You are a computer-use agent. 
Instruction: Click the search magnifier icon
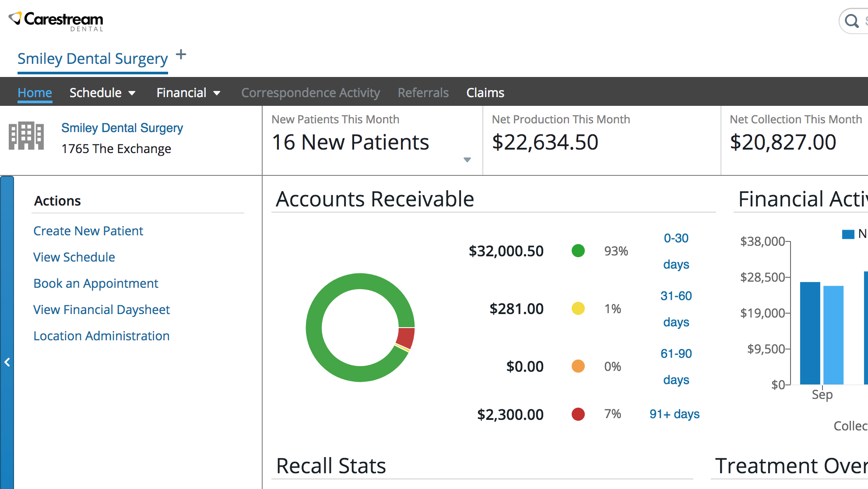(851, 21)
